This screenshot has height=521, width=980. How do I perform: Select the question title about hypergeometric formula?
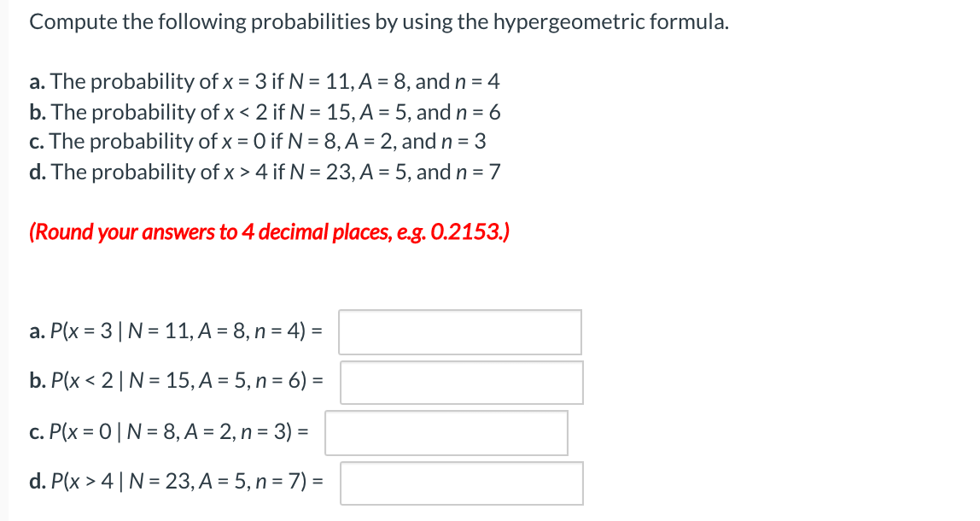[378, 21]
